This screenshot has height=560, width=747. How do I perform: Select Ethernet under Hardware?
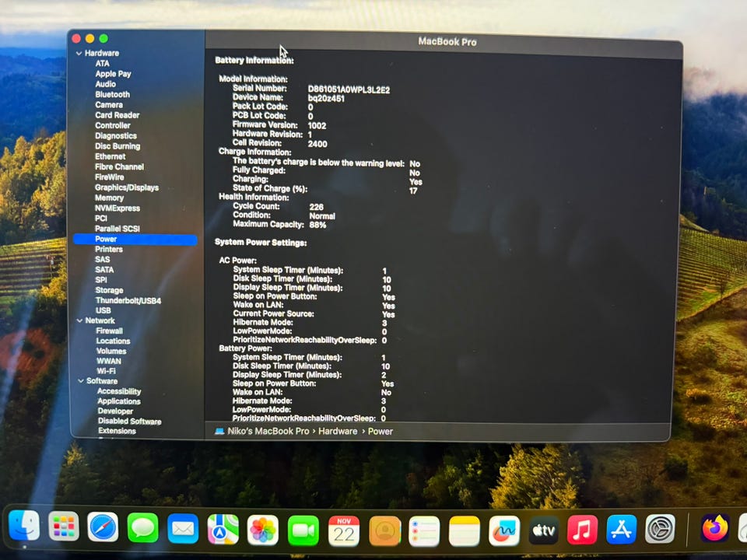click(x=110, y=156)
